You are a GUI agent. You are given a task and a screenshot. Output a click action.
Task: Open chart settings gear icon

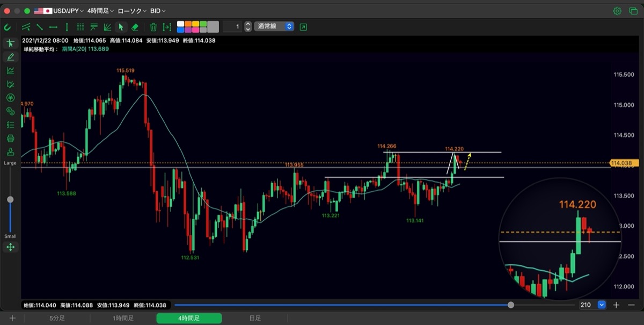[x=617, y=11]
